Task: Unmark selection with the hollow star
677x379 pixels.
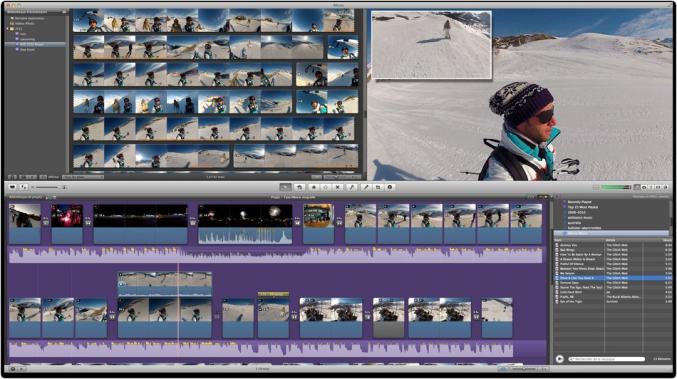Action: (326, 187)
